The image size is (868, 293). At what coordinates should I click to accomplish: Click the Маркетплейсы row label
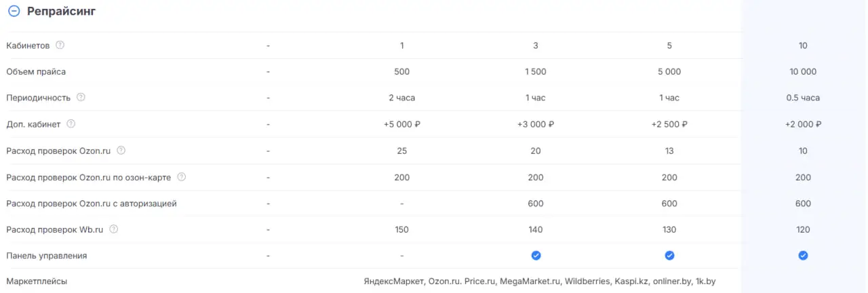click(x=37, y=281)
